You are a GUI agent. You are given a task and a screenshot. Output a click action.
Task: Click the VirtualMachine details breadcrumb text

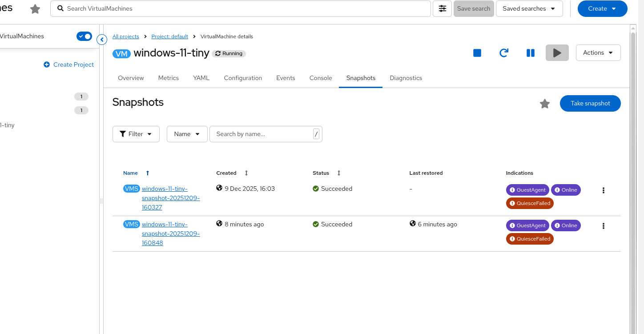tap(227, 36)
